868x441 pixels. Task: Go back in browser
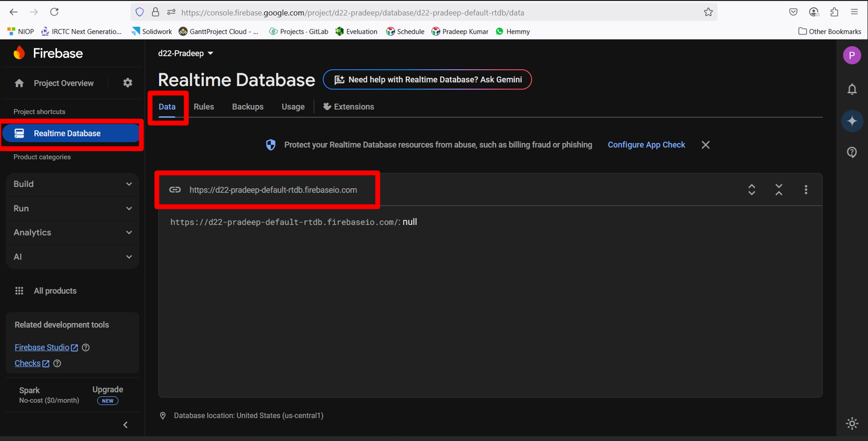pyautogui.click(x=14, y=12)
